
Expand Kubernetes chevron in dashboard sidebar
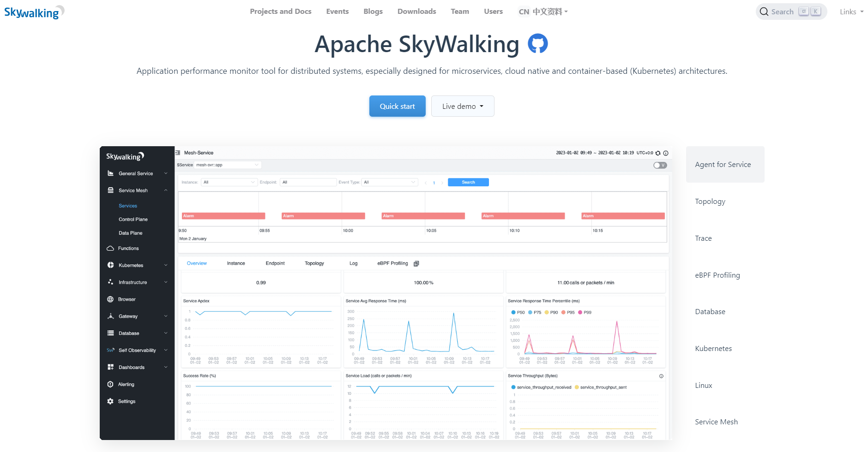click(166, 265)
